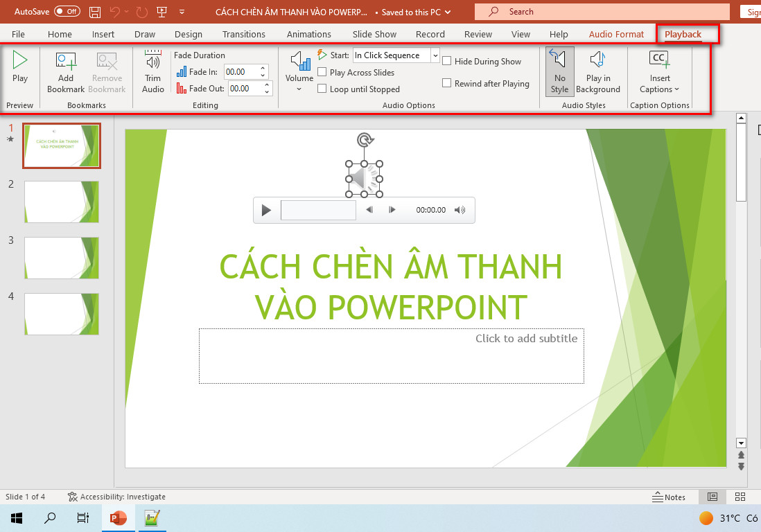Screen dimensions: 761x532
Task: Switch to the Home tab
Action: click(60, 34)
